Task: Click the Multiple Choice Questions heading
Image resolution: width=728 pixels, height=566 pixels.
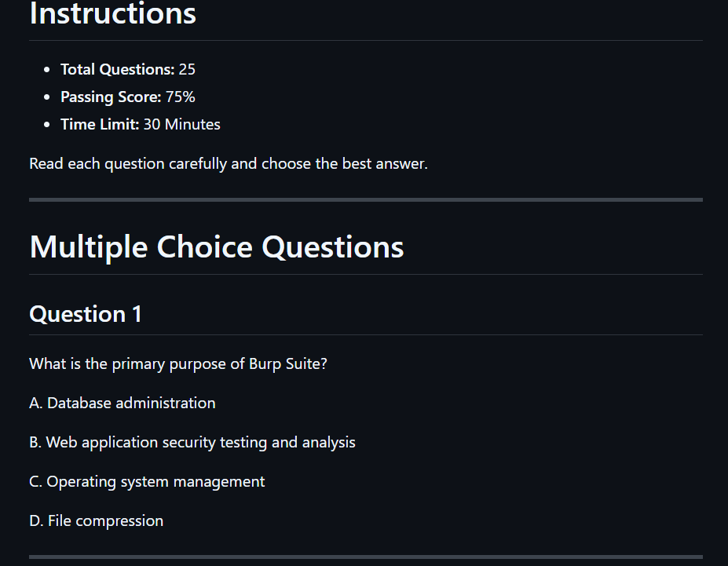Action: click(216, 246)
